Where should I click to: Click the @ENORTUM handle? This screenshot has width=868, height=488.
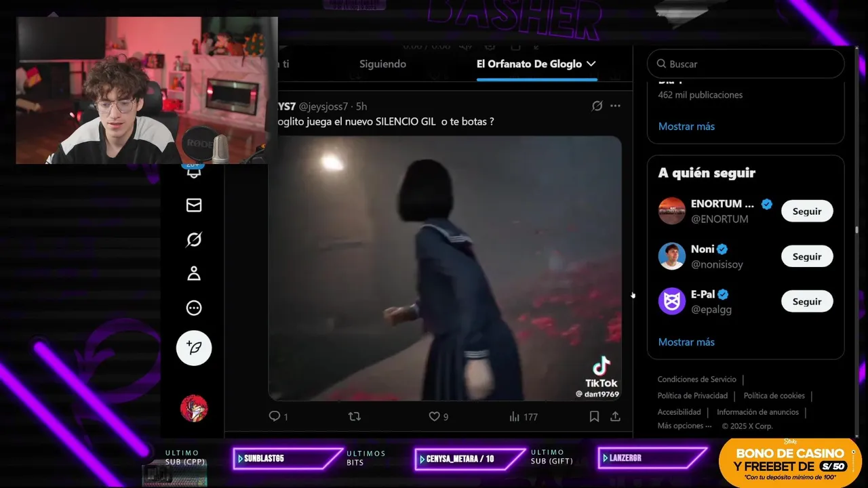click(x=719, y=219)
